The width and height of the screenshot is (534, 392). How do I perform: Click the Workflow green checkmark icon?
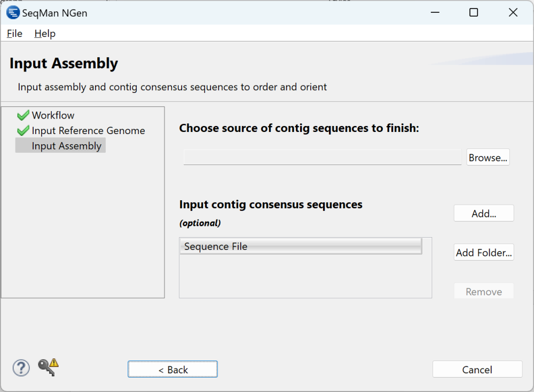point(23,115)
